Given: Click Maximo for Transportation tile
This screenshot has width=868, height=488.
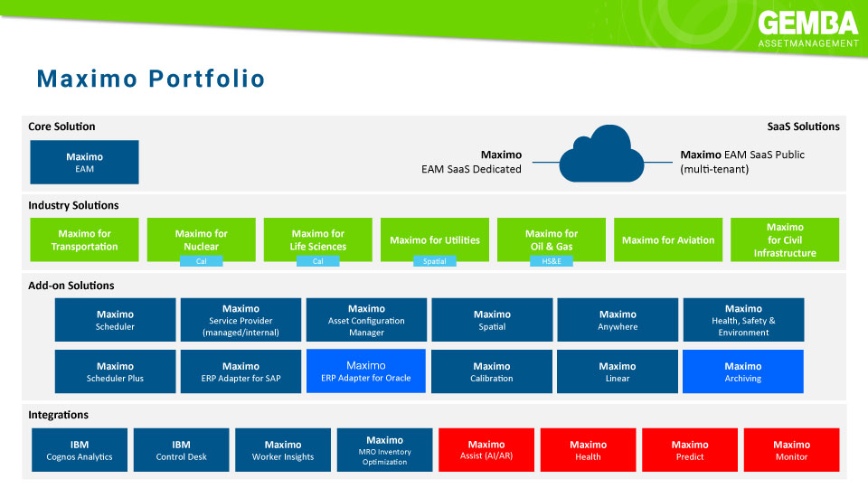Looking at the screenshot, I should point(84,239).
